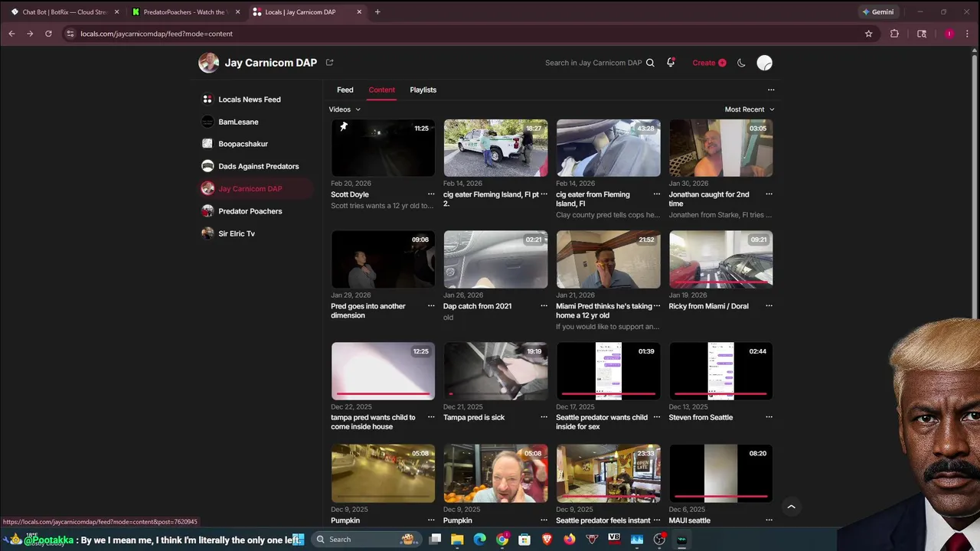Click the Search in Jay Carnicom DAP field
Image resolution: width=980 pixels, height=551 pixels.
(593, 63)
